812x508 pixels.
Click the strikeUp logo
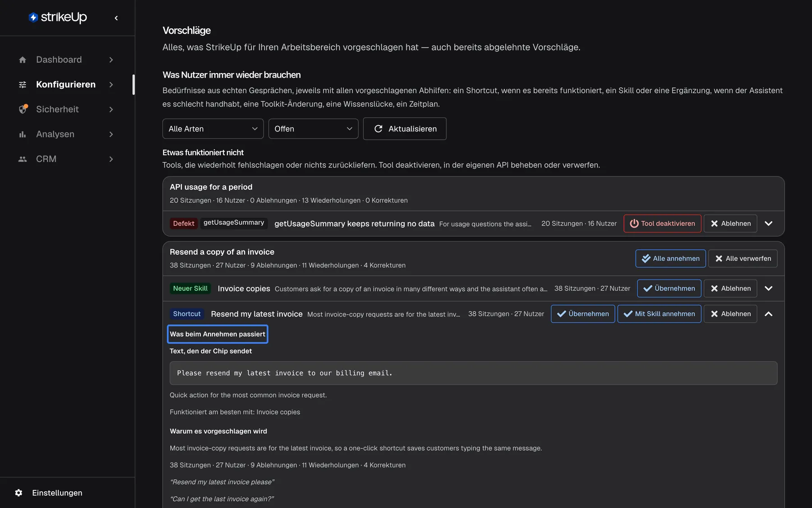(x=57, y=17)
